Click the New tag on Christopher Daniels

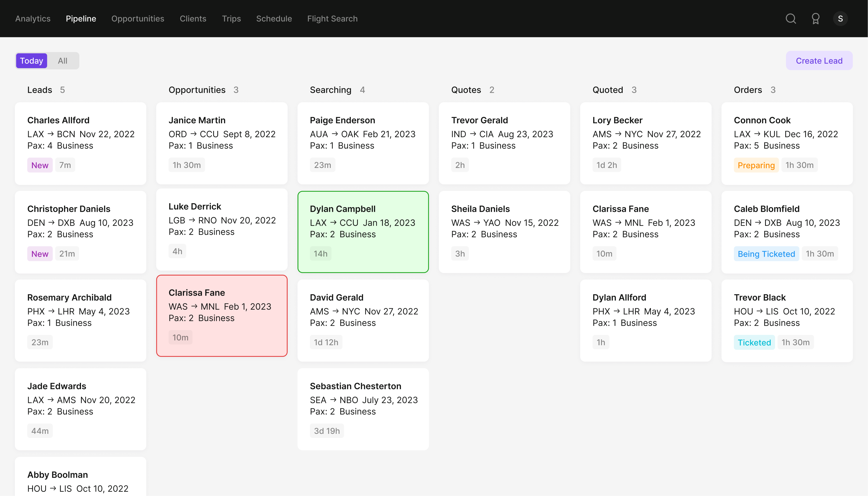(40, 254)
